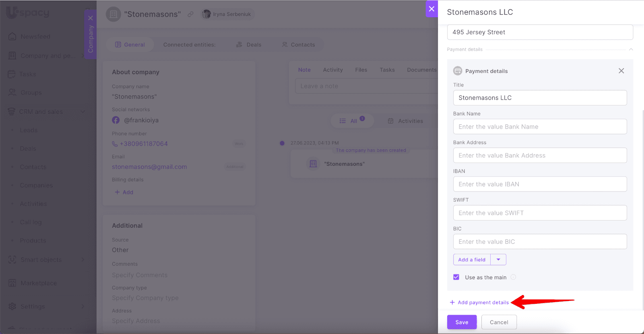Close the side panel with purple X
The height and width of the screenshot is (334, 644).
(431, 9)
